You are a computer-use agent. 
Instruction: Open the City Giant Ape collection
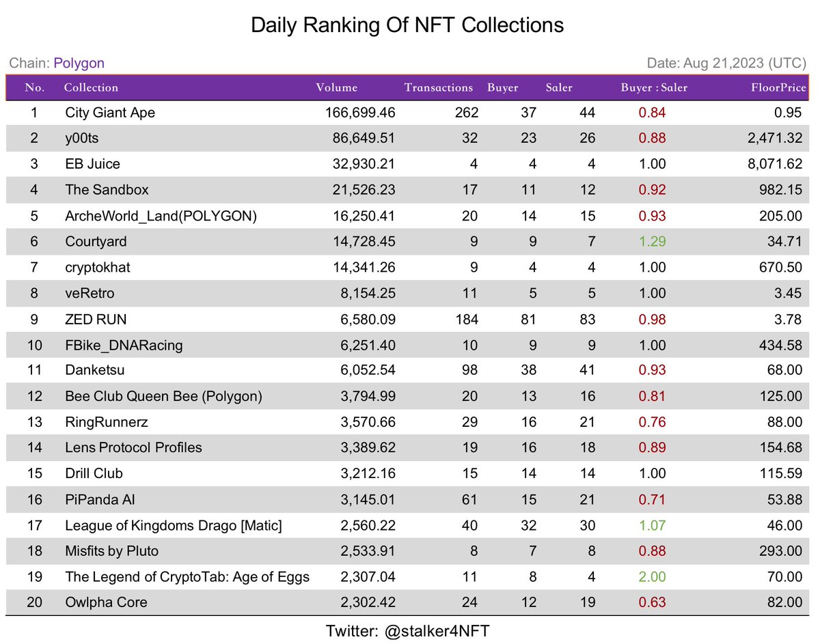[x=110, y=112]
